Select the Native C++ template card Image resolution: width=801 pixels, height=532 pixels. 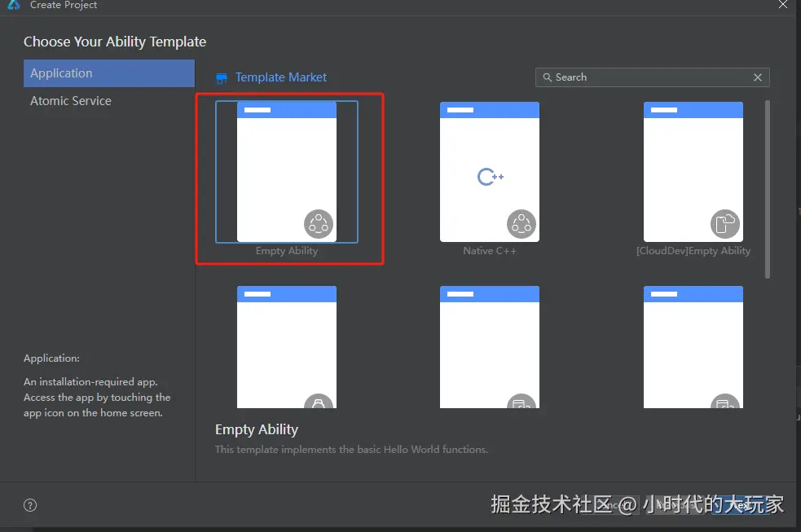coord(490,171)
